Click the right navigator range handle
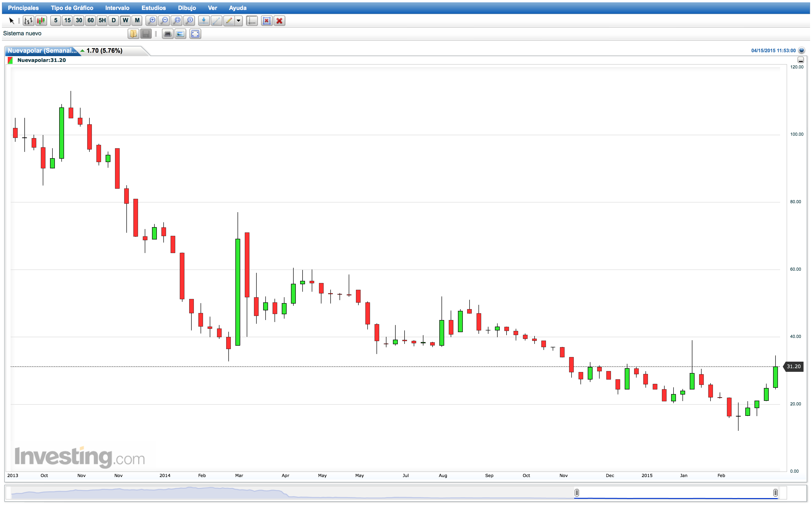Screen dimensions: 812x508 [x=776, y=493]
